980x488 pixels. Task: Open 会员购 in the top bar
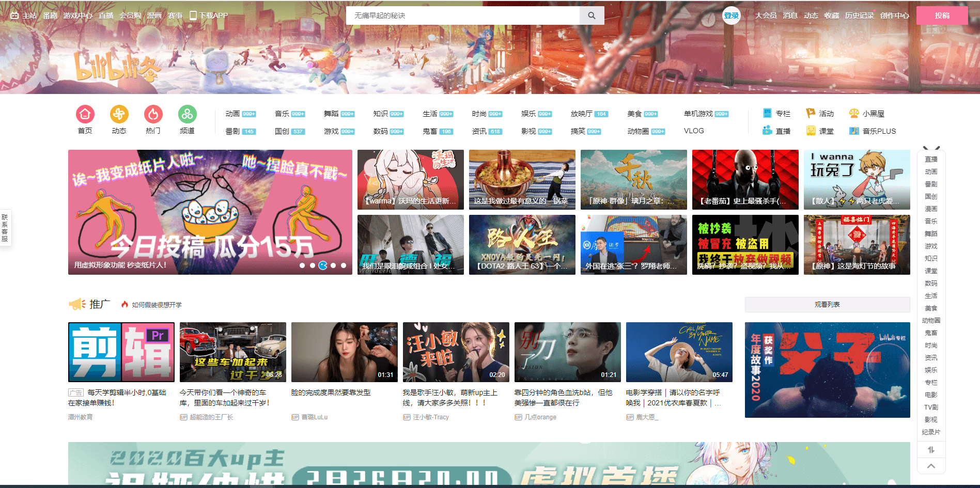pyautogui.click(x=130, y=15)
